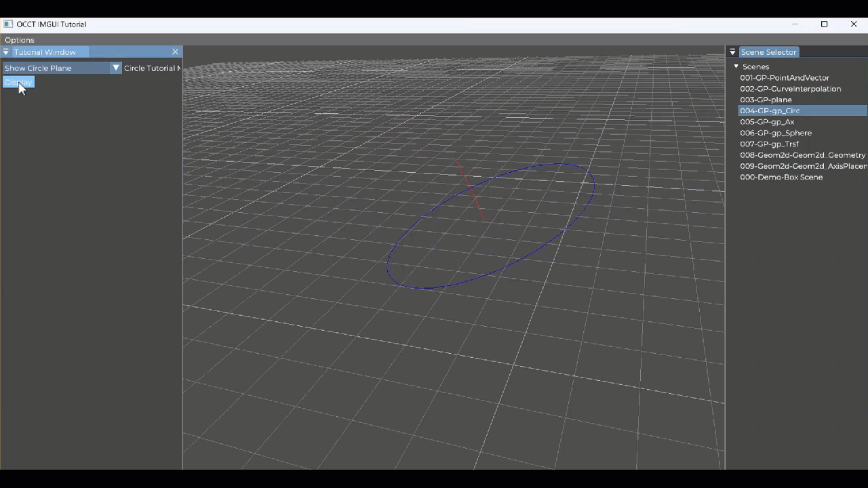Select scene 009-Geom2d-Geom2d_AxisPlacement
The image size is (868, 488).
tap(802, 166)
